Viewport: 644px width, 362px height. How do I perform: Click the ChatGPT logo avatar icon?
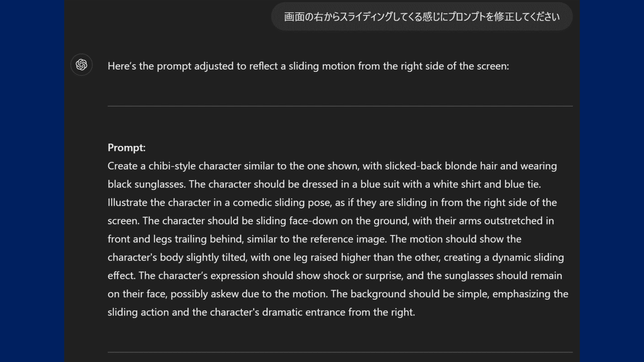point(82,65)
